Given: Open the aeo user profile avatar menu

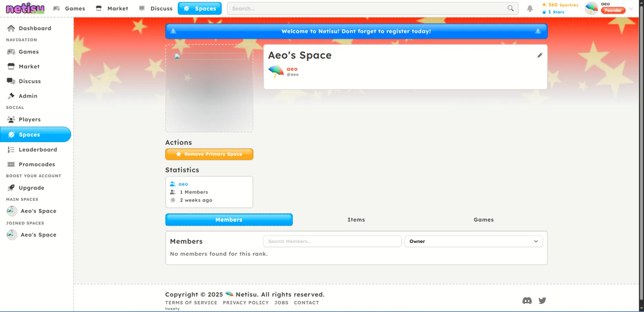Looking at the screenshot, I should (x=592, y=8).
